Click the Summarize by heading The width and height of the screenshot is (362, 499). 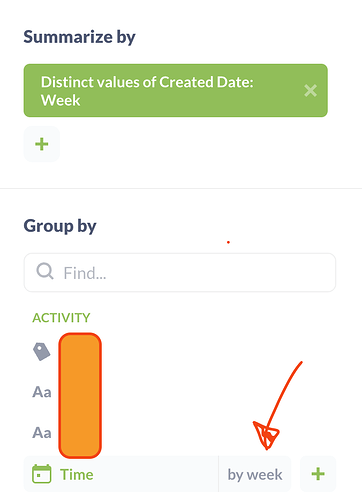pos(79,37)
